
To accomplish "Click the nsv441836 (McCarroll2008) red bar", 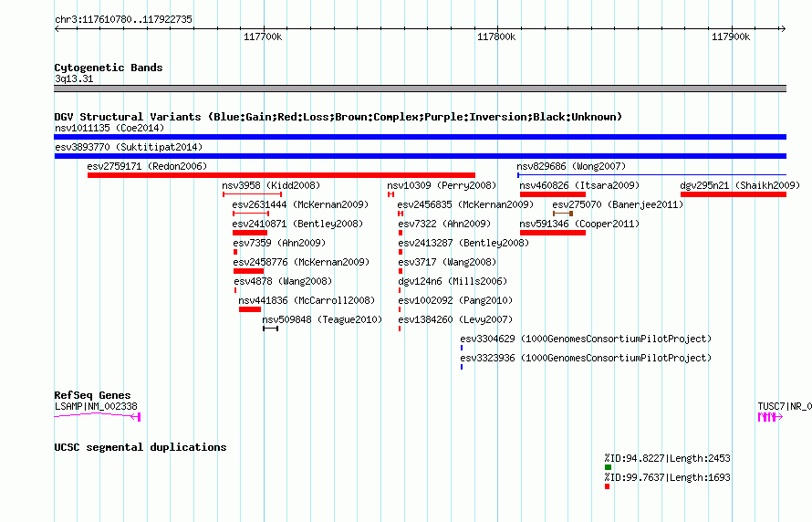I will (250, 309).
